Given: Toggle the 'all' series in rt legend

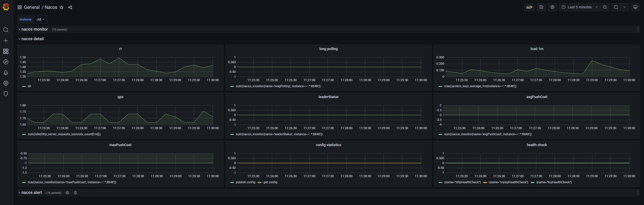Looking at the screenshot, I should 29,86.
